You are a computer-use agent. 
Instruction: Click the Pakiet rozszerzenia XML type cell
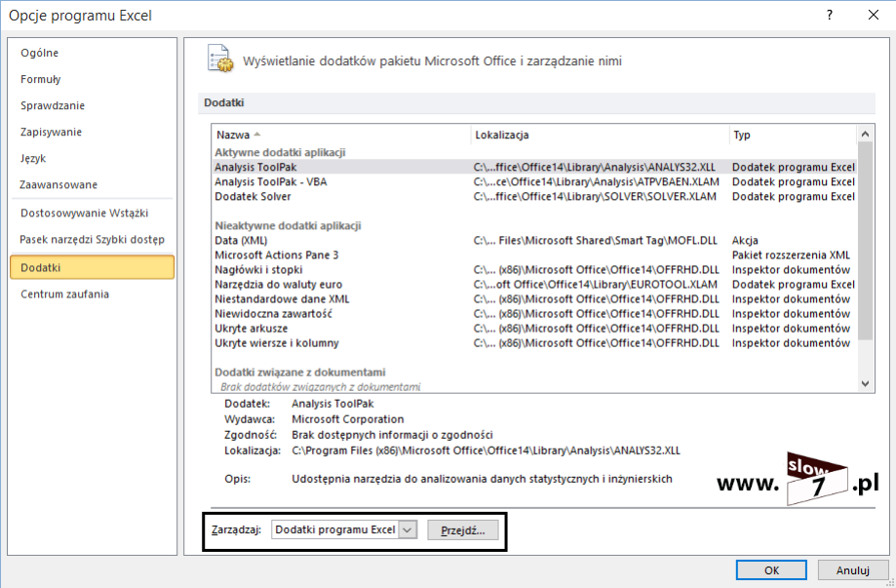tap(791, 255)
